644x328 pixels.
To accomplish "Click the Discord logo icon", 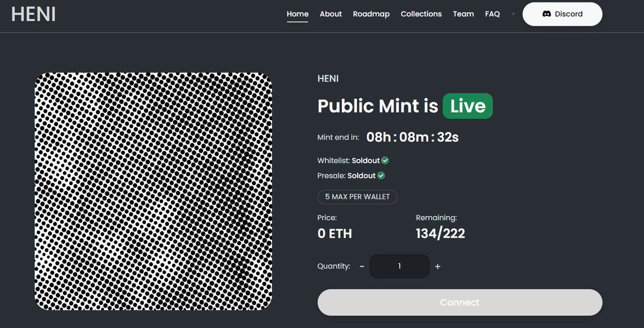I will pyautogui.click(x=547, y=14).
